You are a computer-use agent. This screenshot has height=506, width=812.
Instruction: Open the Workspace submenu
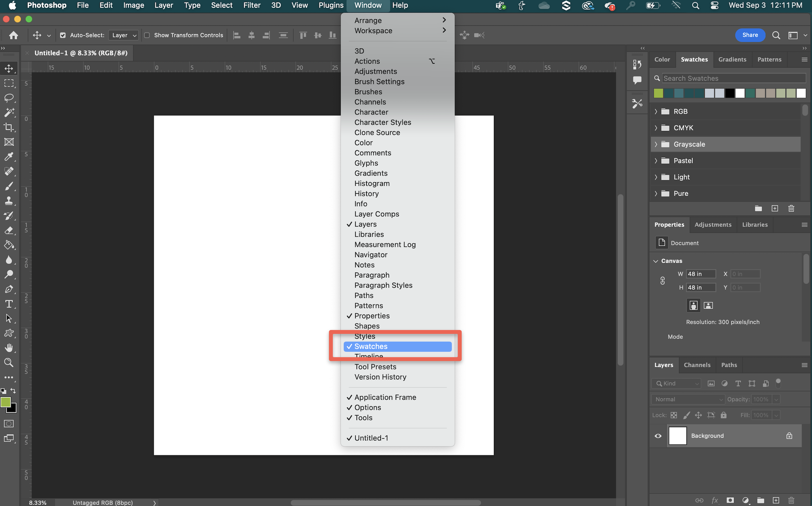[398, 30]
